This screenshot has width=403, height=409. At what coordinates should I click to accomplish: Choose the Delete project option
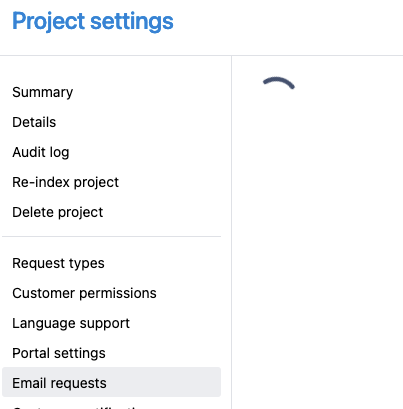coord(58,212)
